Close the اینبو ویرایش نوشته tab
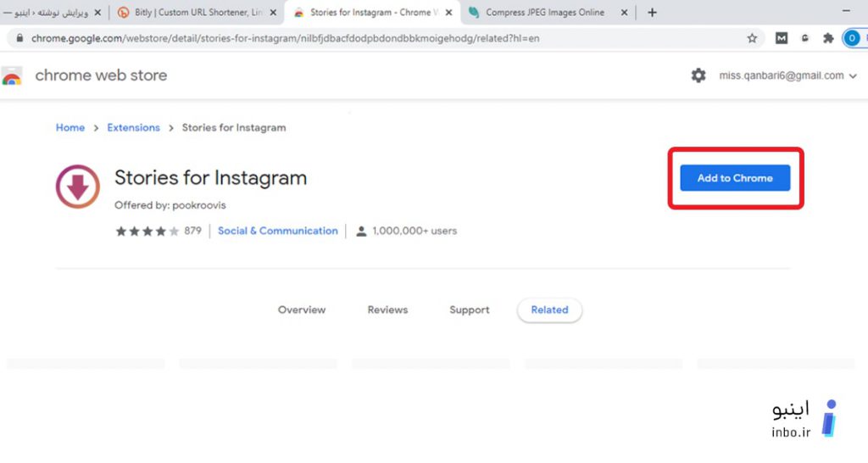The width and height of the screenshot is (868, 463). [97, 12]
